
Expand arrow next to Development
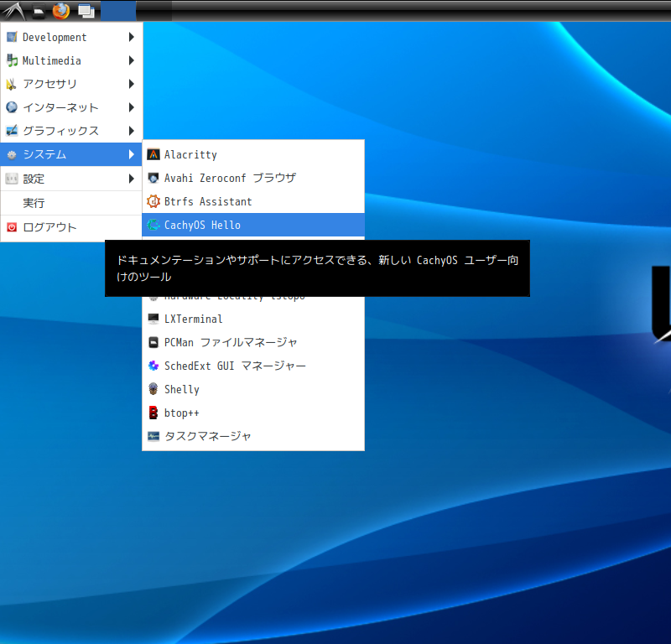point(132,37)
